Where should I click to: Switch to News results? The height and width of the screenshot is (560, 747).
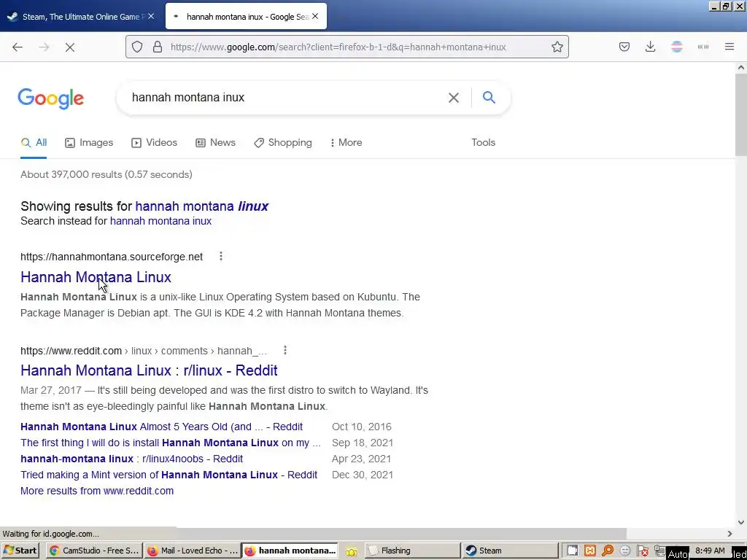coord(215,142)
